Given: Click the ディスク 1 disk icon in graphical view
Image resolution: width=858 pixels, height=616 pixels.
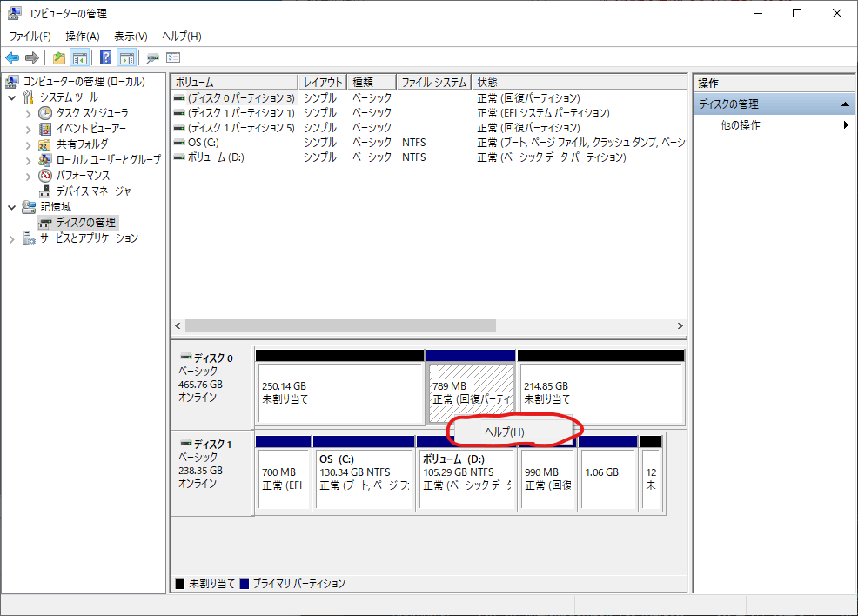Looking at the screenshot, I should pyautogui.click(x=186, y=443).
